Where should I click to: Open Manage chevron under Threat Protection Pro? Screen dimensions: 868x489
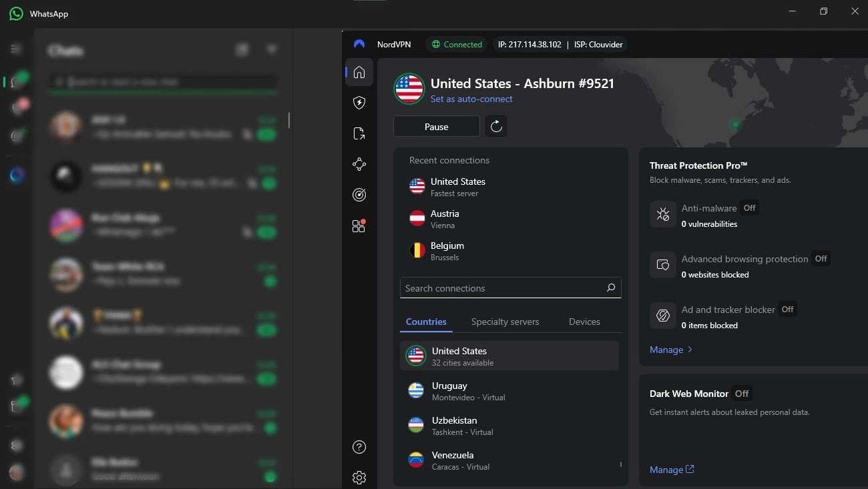tap(670, 349)
